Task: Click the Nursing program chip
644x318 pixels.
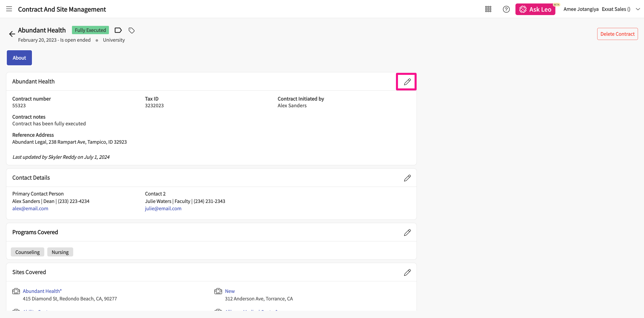Action: [60, 252]
